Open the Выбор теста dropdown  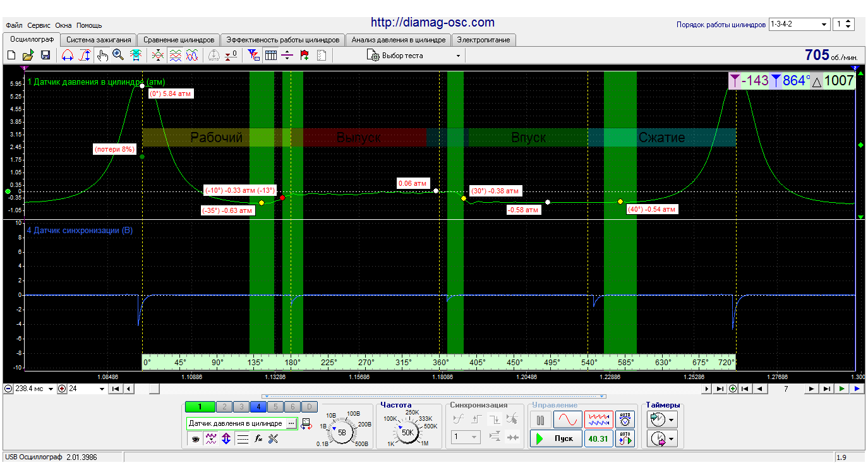tap(414, 56)
